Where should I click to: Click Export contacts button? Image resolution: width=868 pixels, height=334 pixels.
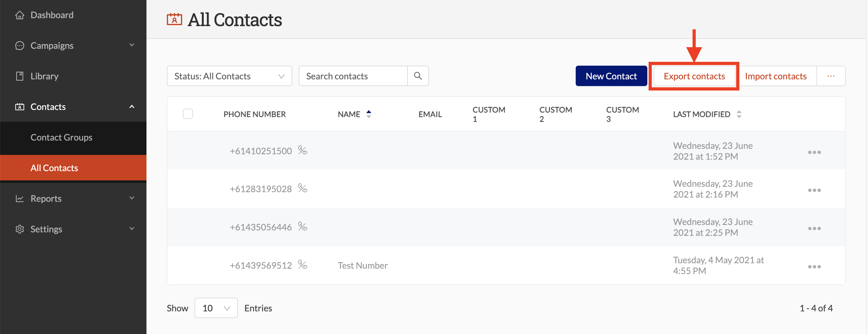tap(694, 76)
